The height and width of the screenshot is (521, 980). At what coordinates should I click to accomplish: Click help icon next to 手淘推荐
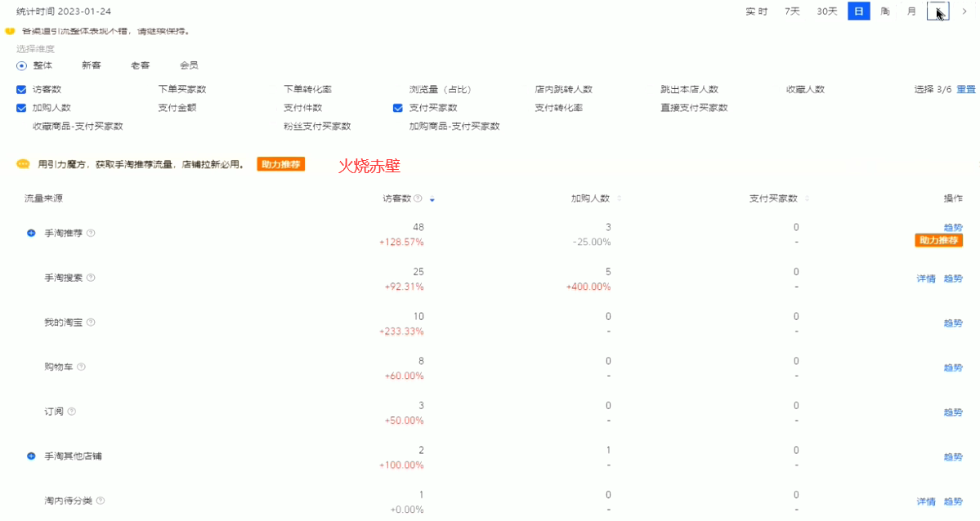tap(91, 233)
